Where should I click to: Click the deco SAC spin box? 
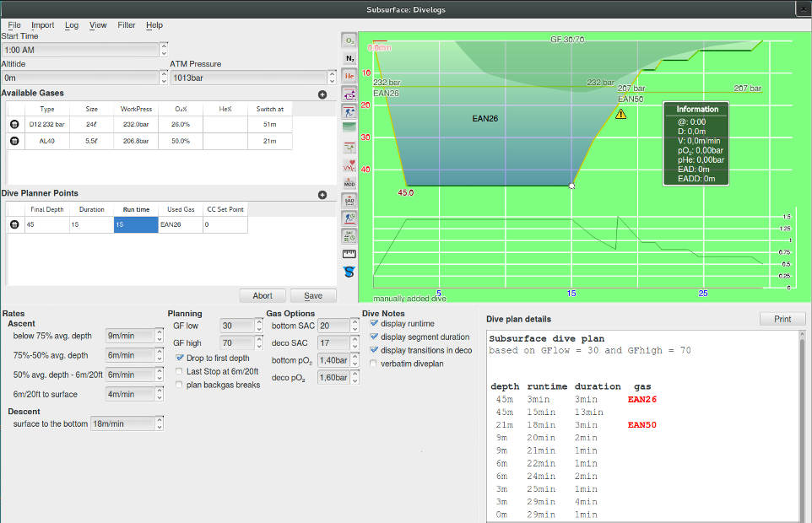click(338, 343)
